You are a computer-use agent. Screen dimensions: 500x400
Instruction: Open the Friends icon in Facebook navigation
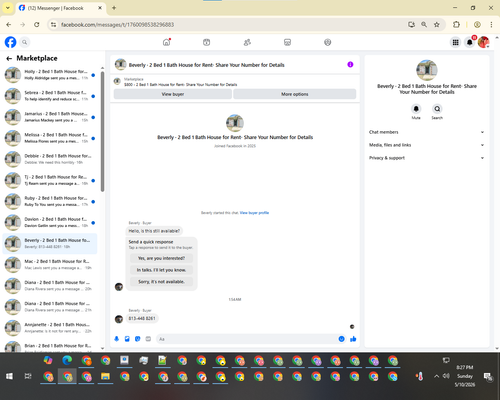(247, 42)
